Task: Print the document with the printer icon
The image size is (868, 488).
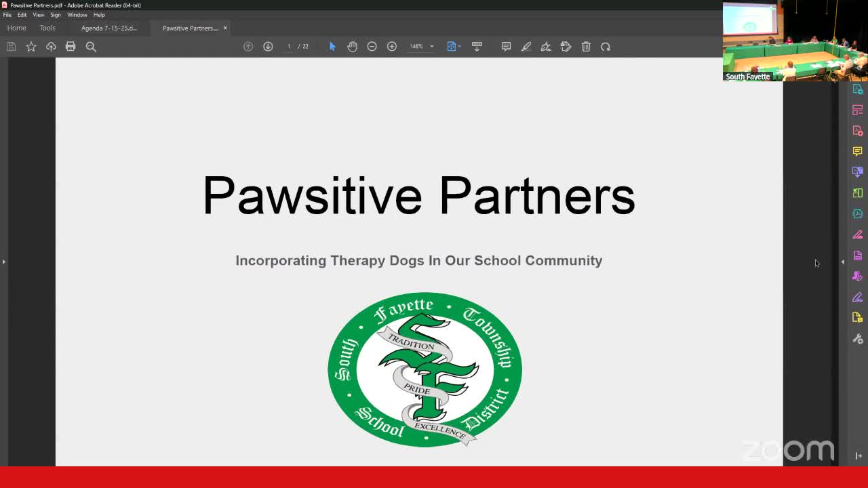Action: [71, 47]
